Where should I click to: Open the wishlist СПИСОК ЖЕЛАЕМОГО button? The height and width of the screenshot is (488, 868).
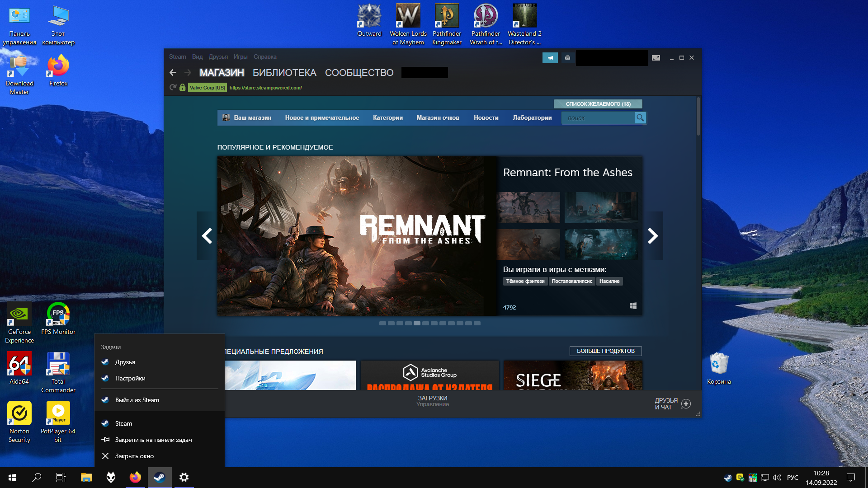click(598, 104)
